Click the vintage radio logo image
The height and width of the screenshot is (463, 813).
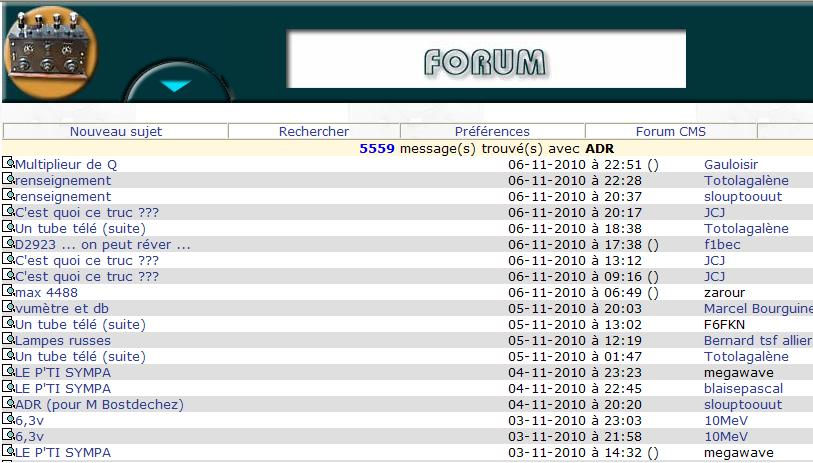(x=50, y=50)
